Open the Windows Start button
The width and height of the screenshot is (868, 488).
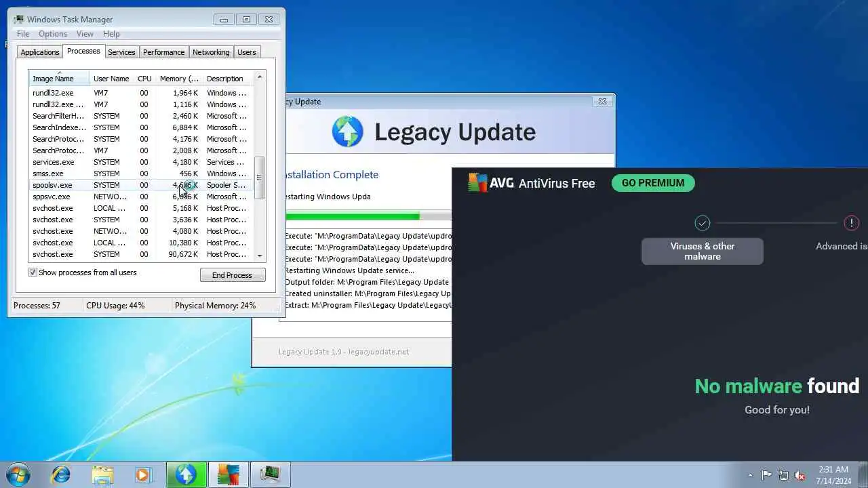point(18,474)
